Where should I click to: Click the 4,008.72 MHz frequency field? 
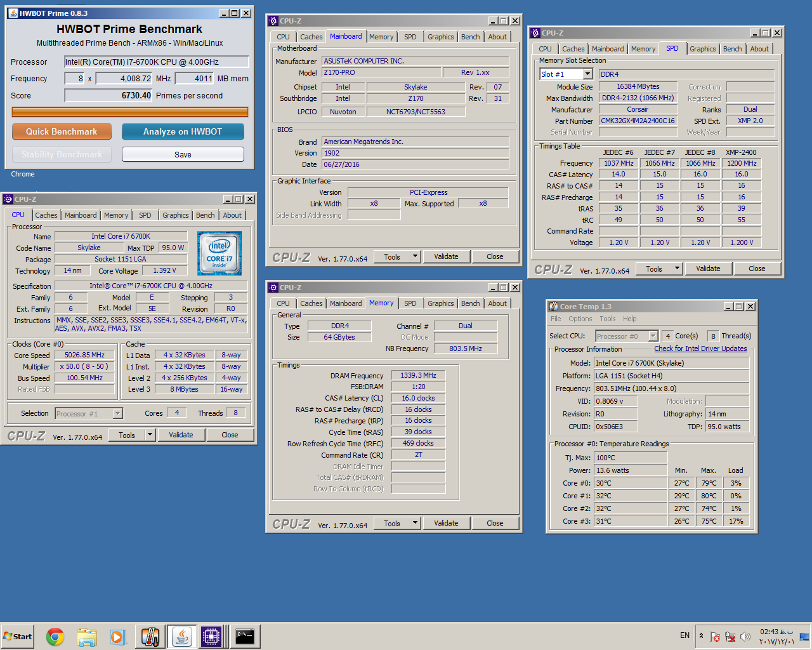pyautogui.click(x=124, y=78)
